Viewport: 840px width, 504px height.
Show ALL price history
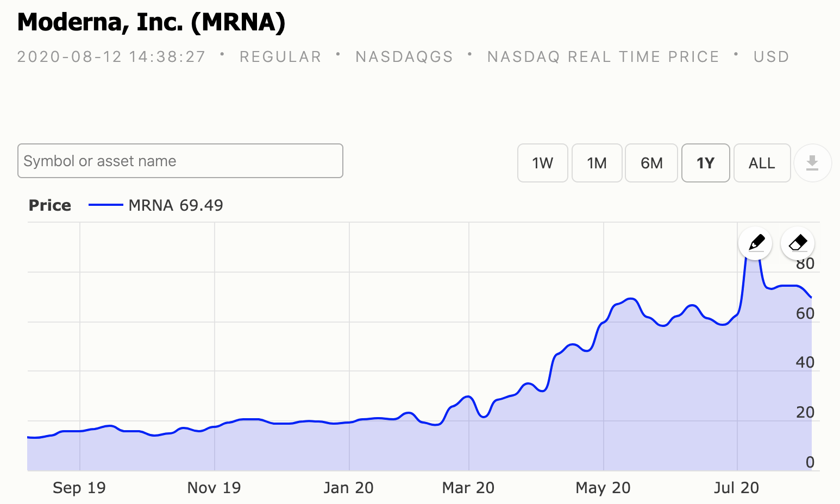(762, 163)
